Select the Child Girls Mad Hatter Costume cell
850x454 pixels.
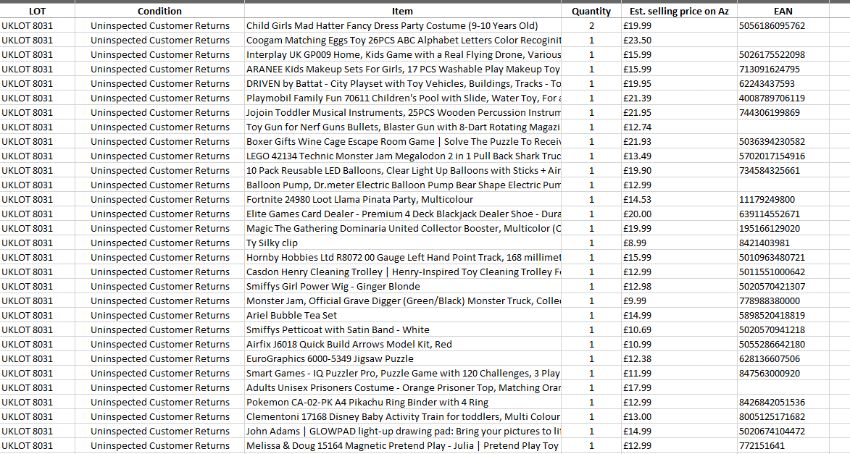403,25
